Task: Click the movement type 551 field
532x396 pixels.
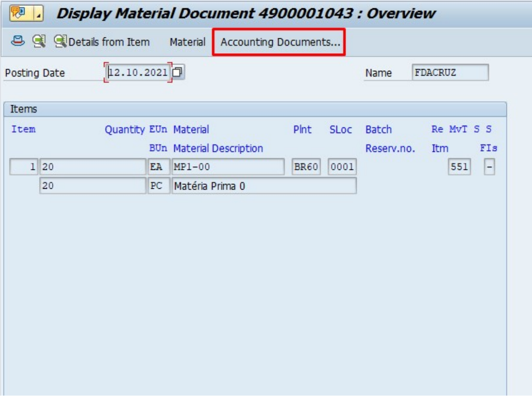Action: point(459,167)
